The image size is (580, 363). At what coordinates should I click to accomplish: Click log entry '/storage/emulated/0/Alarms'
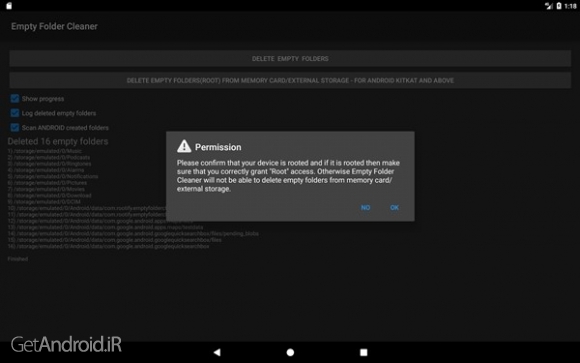(x=46, y=170)
